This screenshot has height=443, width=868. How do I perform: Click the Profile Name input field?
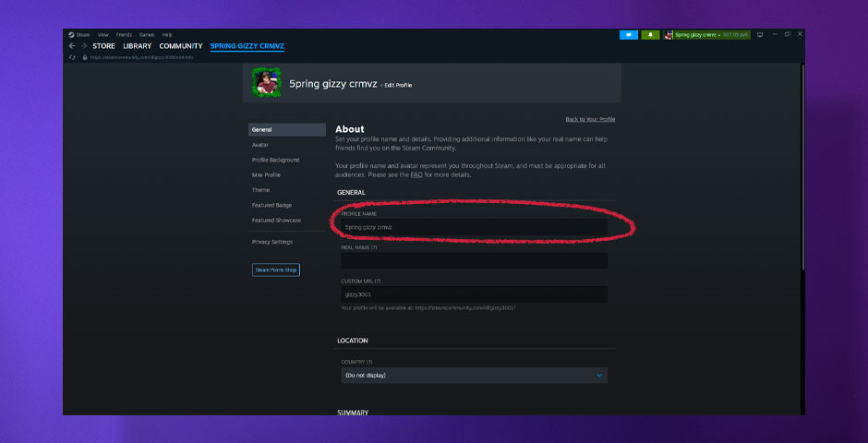coord(474,226)
